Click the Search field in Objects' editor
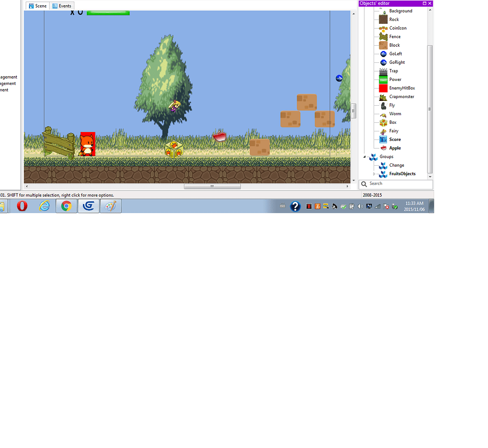This screenshot has width=488, height=448. click(396, 184)
